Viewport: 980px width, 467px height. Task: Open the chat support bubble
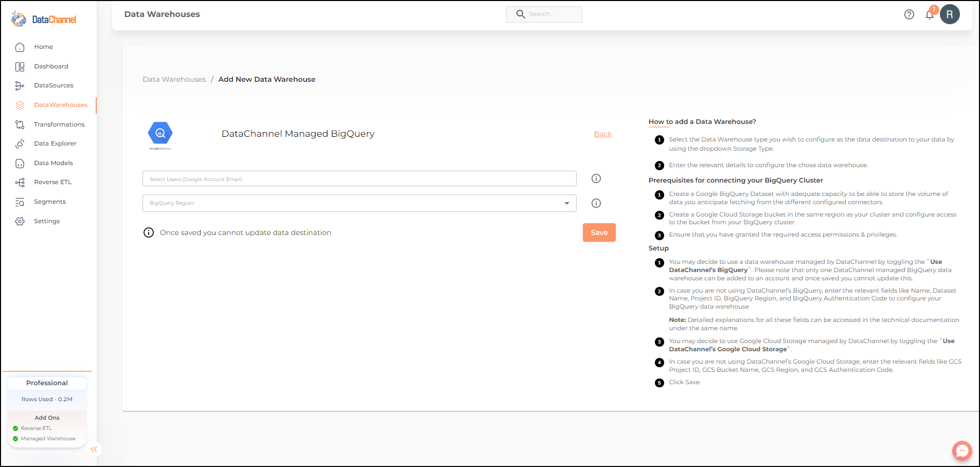point(962,451)
